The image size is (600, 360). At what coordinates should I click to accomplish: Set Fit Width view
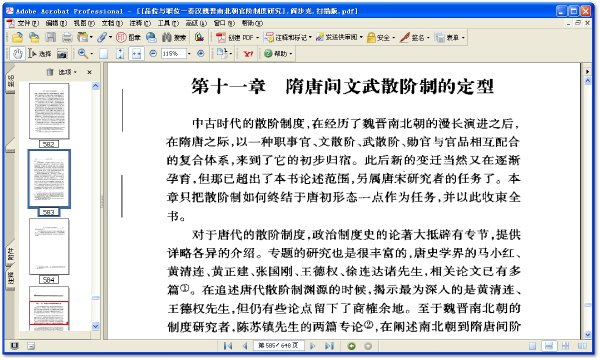(136, 54)
